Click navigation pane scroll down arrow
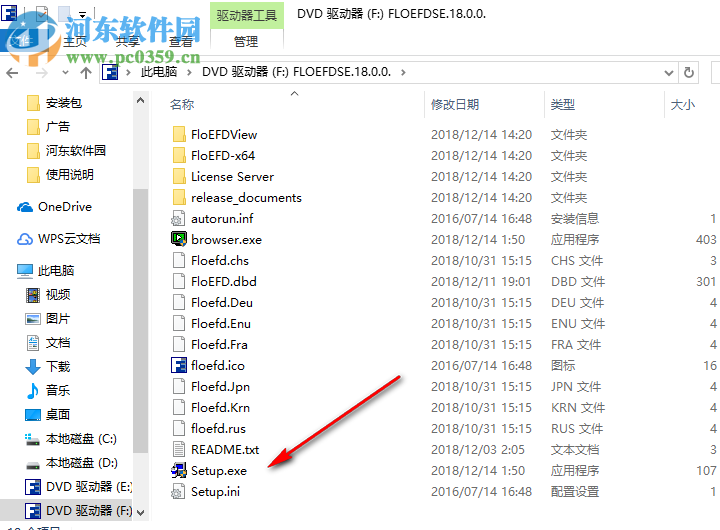The image size is (720, 530). tap(141, 512)
